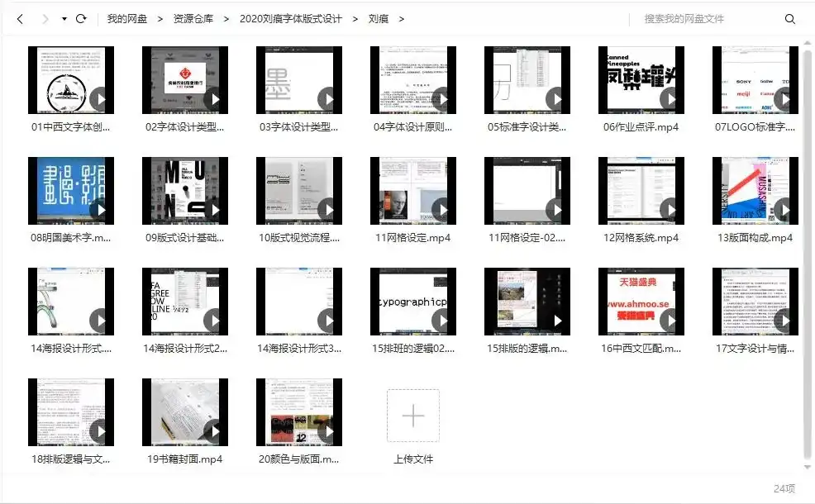The image size is (815, 504).
Task: Click the chevron after 刘痕 breadcrumb
Action: [x=401, y=18]
